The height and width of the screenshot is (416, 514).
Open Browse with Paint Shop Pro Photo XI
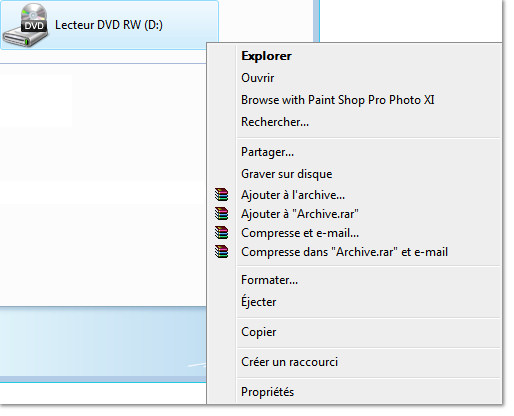(x=337, y=100)
